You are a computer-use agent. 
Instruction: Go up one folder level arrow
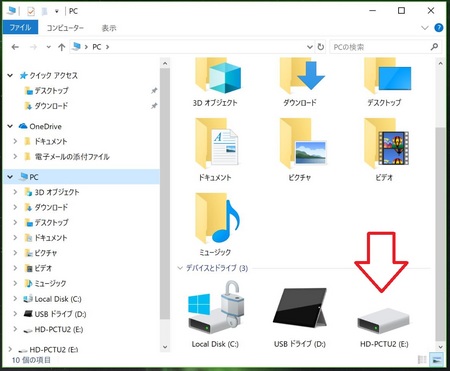(61, 47)
